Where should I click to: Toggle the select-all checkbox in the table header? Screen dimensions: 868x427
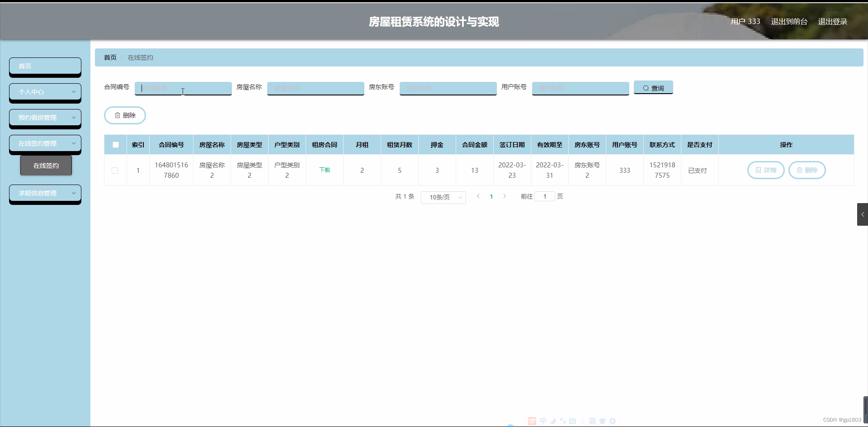coord(115,144)
